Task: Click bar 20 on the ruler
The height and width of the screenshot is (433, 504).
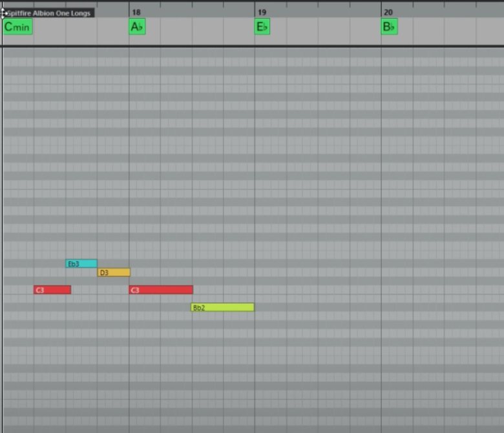Action: click(388, 12)
